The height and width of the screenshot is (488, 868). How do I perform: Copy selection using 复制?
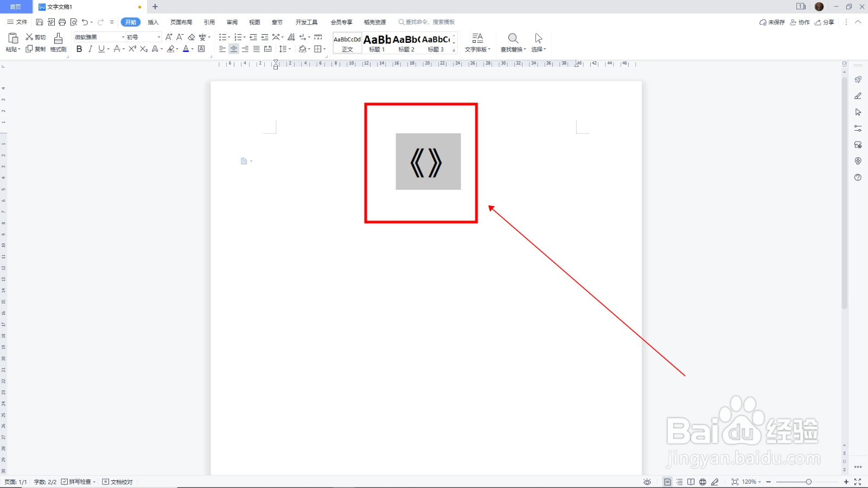pyautogui.click(x=36, y=49)
